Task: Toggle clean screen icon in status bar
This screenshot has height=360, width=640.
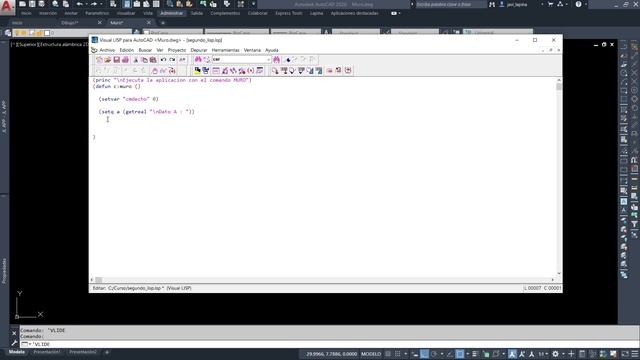Action: [625, 354]
